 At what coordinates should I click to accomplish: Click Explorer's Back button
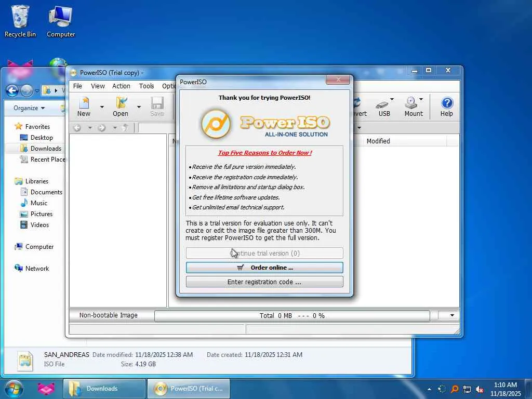coord(12,90)
